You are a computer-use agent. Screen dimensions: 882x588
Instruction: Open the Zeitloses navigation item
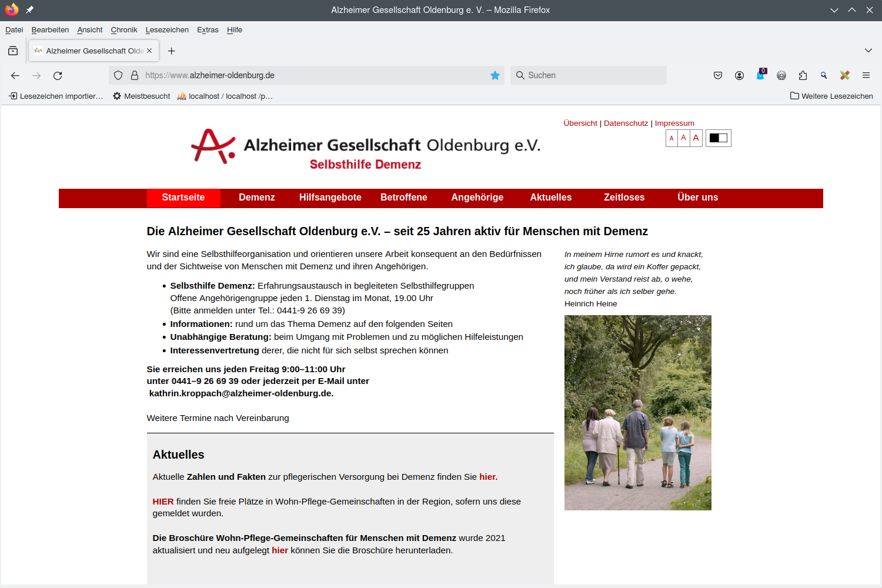pyautogui.click(x=624, y=198)
